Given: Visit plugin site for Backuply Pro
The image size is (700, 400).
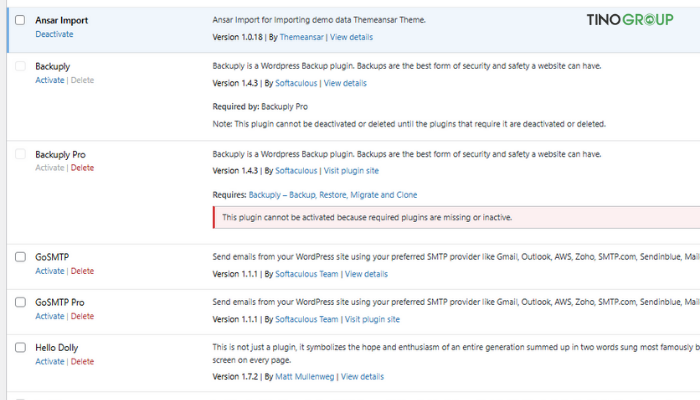Looking at the screenshot, I should 351,171.
